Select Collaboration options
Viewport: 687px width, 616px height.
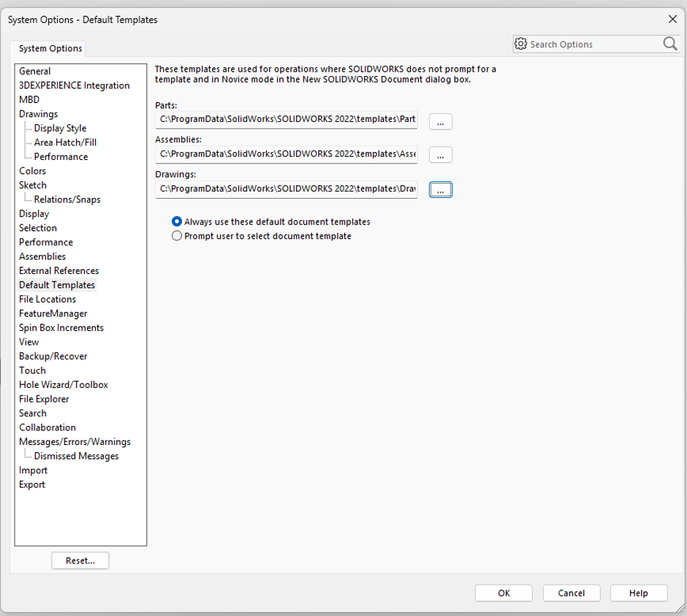point(48,427)
